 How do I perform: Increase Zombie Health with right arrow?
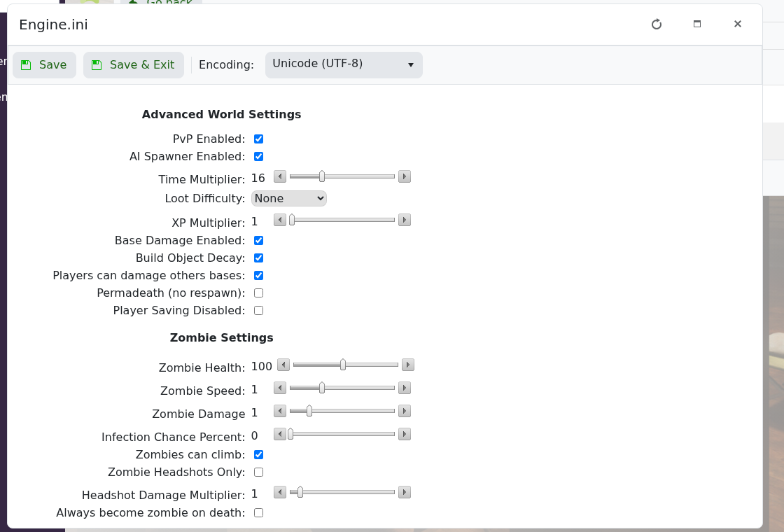pyautogui.click(x=408, y=365)
